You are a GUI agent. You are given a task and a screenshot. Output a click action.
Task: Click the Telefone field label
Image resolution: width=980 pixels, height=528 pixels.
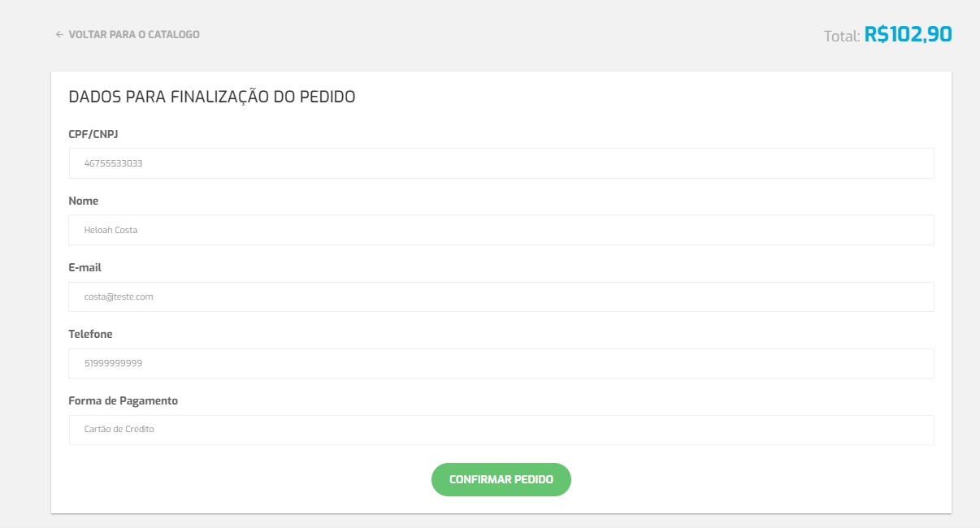91,334
